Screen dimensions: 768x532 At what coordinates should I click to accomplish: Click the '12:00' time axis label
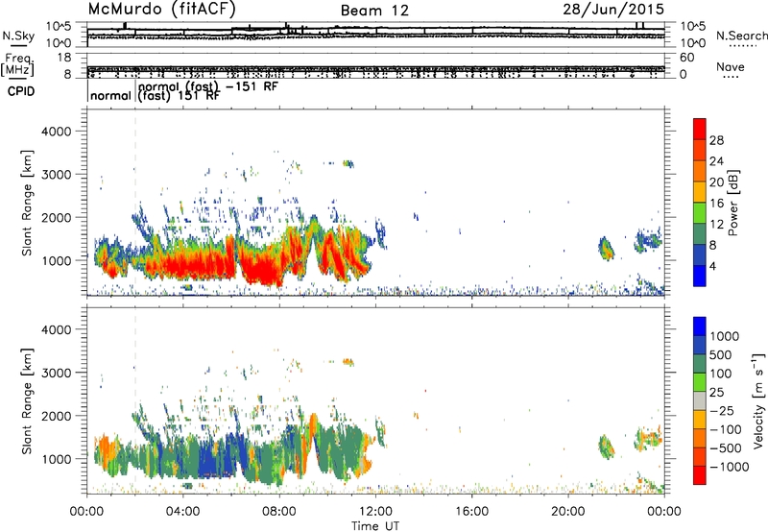[375, 512]
